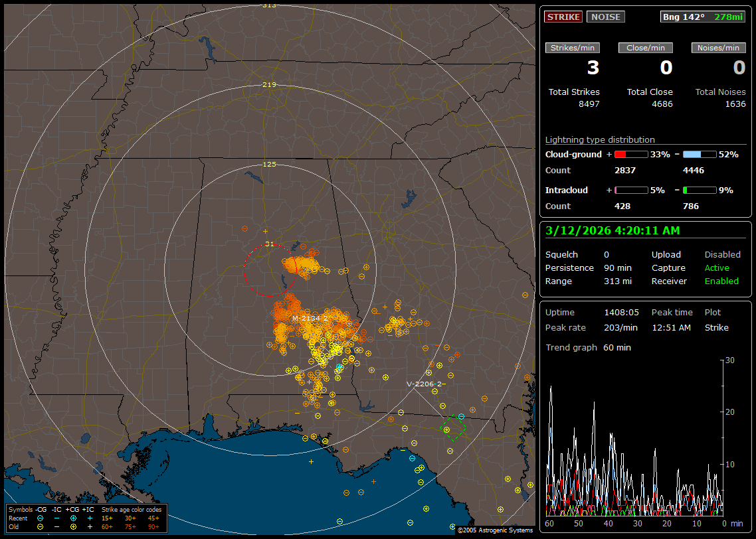This screenshot has height=539, width=756.
Task: Select the Noises/min label
Action: (718, 48)
